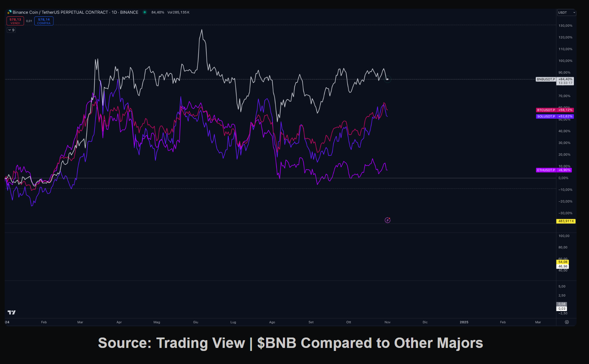Image resolution: width=589 pixels, height=364 pixels.
Task: Click the Vol 285,135K legend value
Action: coord(179,12)
